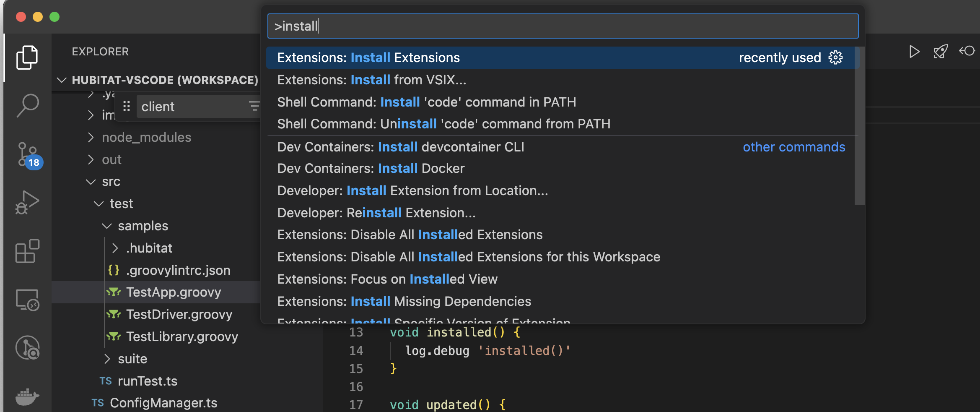Run Developer: Install Extension from Location...

563,190
